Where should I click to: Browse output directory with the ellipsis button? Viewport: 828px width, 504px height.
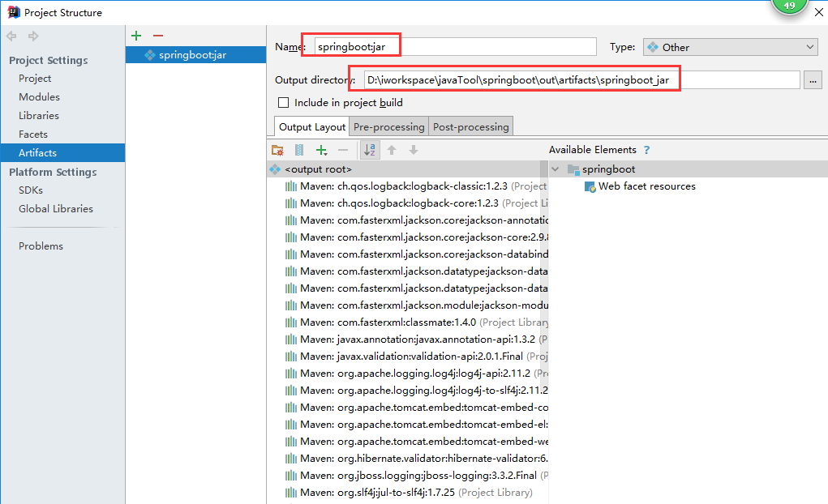(x=813, y=79)
